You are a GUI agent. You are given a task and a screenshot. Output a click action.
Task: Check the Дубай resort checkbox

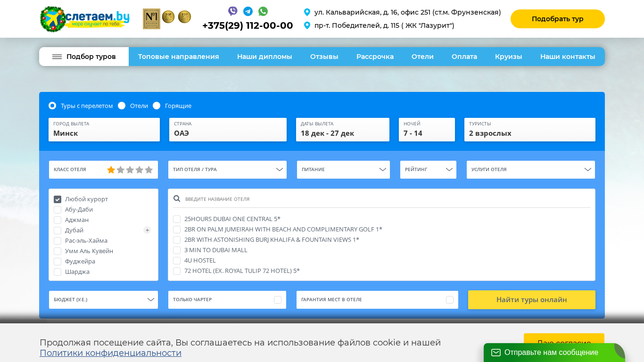click(x=58, y=230)
